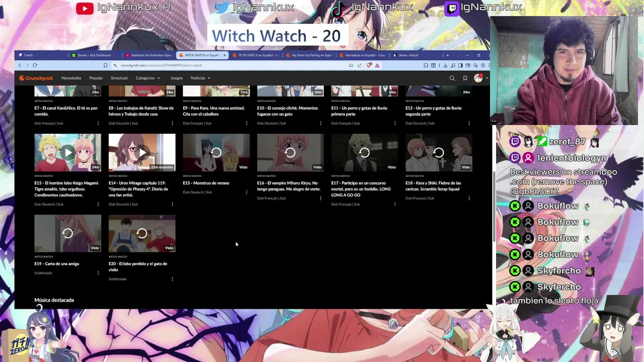Replay episode E18 Kara y Shiki thumbnail
The width and height of the screenshot is (644, 362).
439,152
